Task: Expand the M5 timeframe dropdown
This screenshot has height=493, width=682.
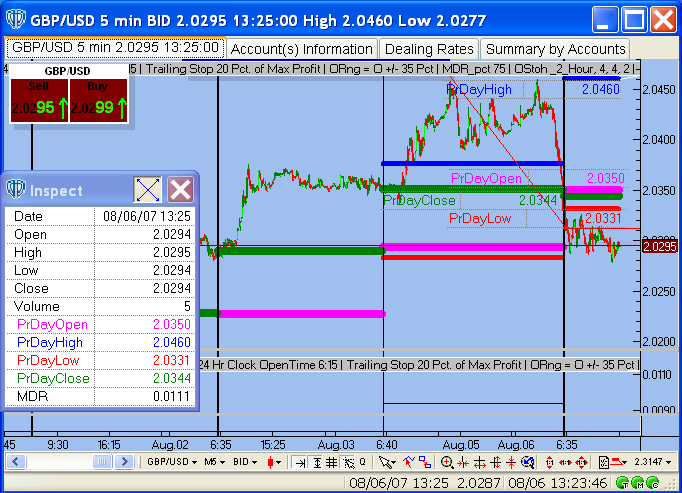Action: [214, 462]
